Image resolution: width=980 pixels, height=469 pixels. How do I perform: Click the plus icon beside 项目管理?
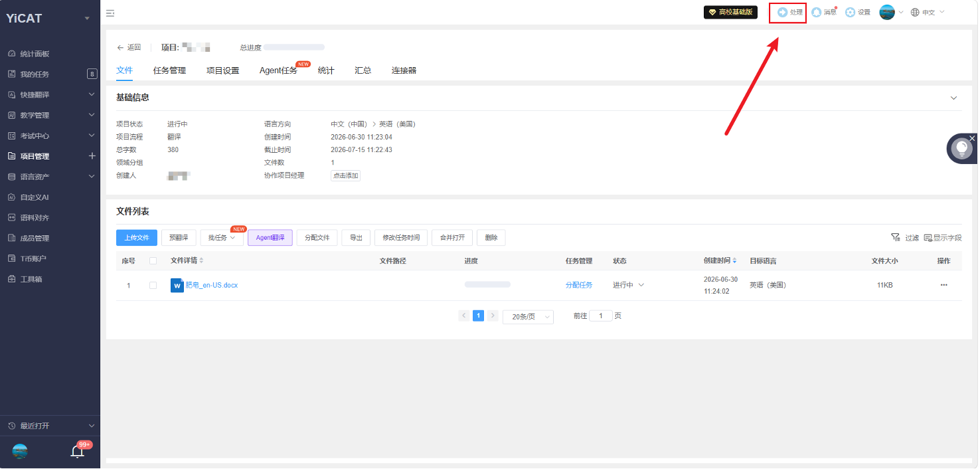point(92,156)
